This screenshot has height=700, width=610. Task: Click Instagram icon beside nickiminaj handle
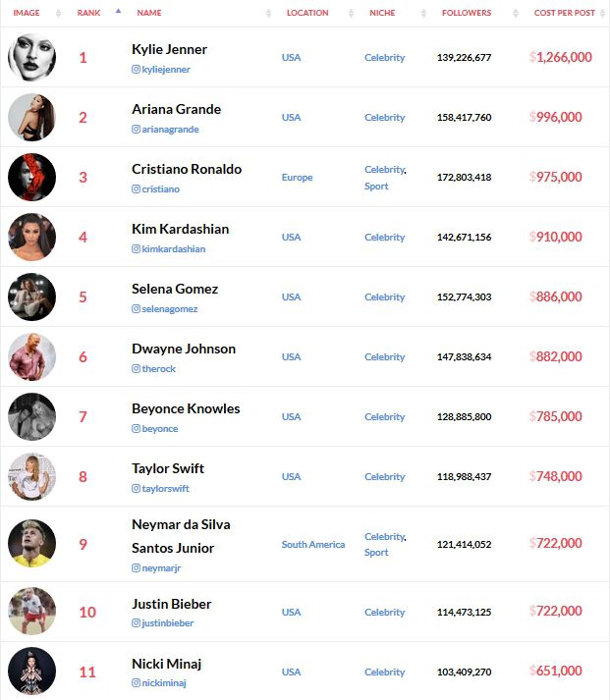click(x=136, y=683)
